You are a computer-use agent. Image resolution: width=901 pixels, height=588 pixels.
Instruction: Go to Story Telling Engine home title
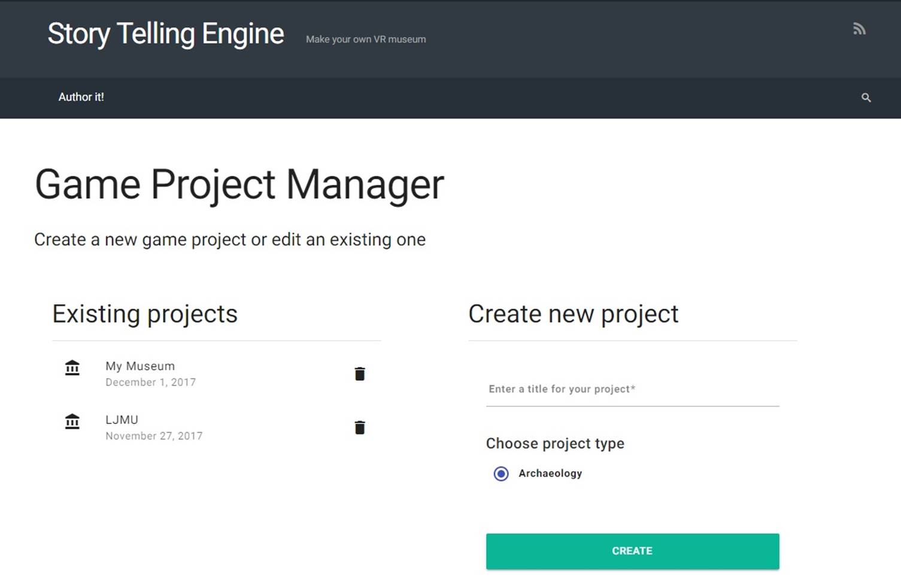(x=166, y=34)
